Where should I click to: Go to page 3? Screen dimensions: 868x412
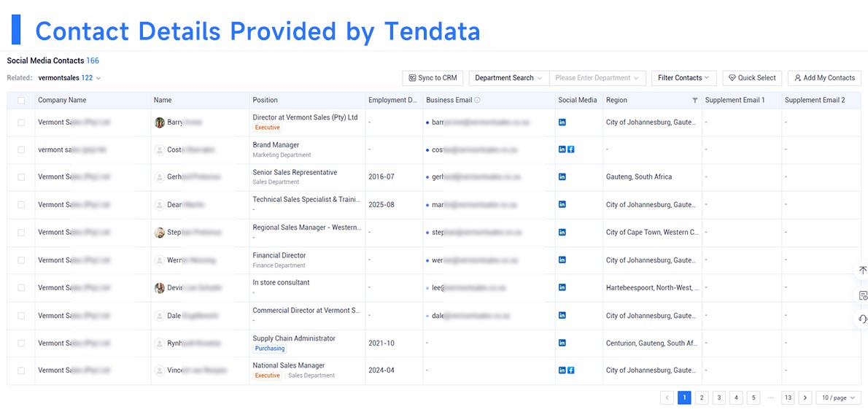pos(718,397)
